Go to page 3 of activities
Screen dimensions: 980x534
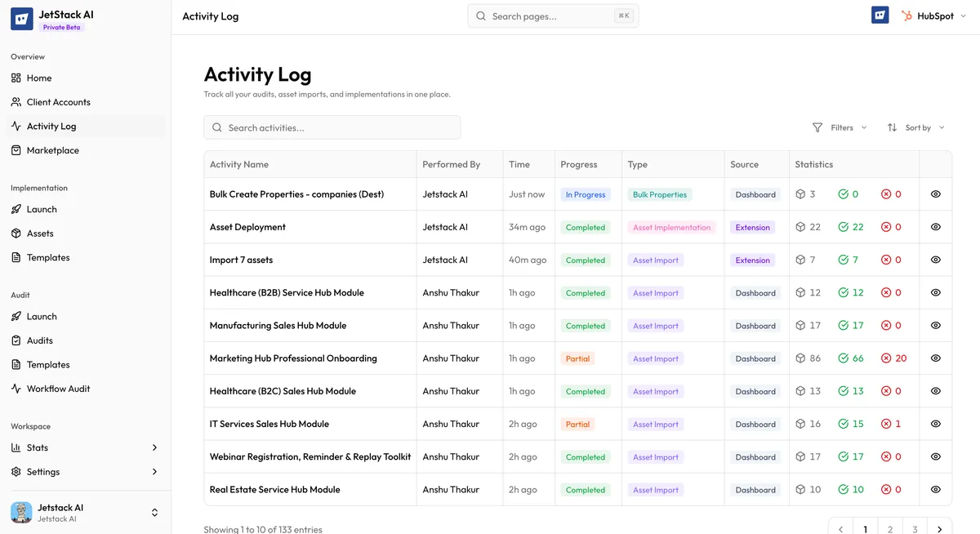click(x=914, y=527)
